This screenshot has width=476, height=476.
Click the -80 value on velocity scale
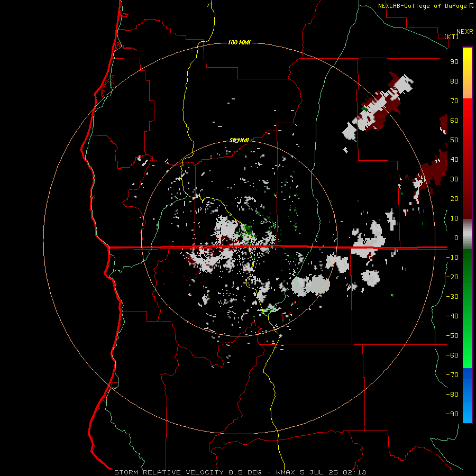coord(452,395)
